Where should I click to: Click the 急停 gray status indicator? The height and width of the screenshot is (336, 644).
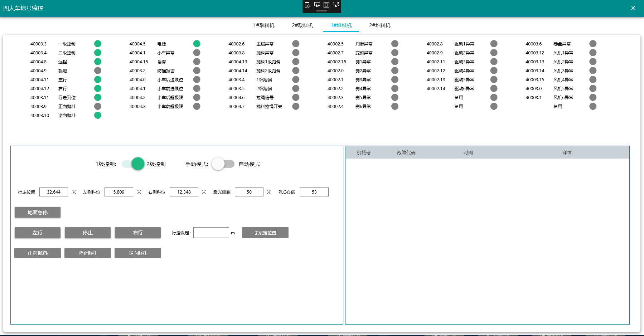point(197,62)
